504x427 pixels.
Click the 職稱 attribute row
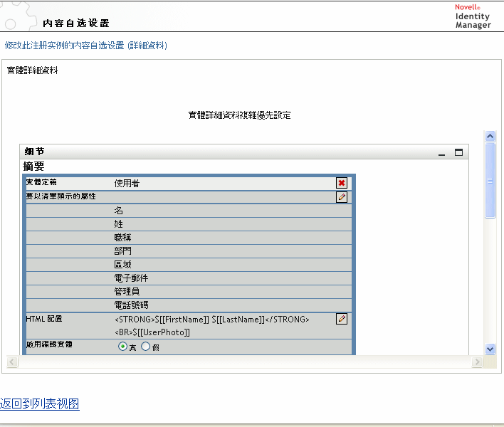coord(189,238)
